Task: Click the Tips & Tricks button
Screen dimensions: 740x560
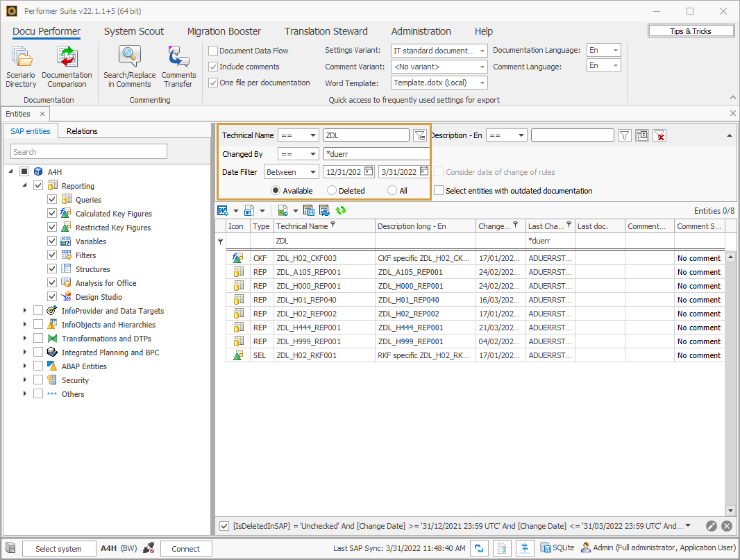Action: pyautogui.click(x=691, y=30)
